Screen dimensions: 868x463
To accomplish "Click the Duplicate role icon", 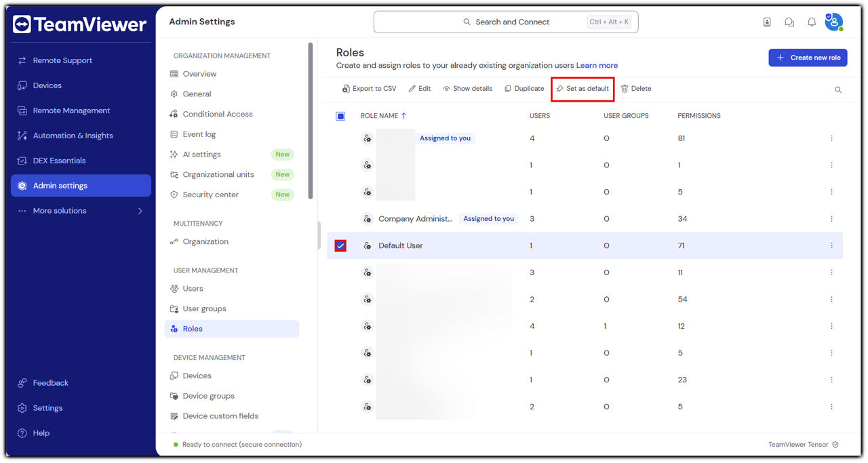I will pos(508,89).
